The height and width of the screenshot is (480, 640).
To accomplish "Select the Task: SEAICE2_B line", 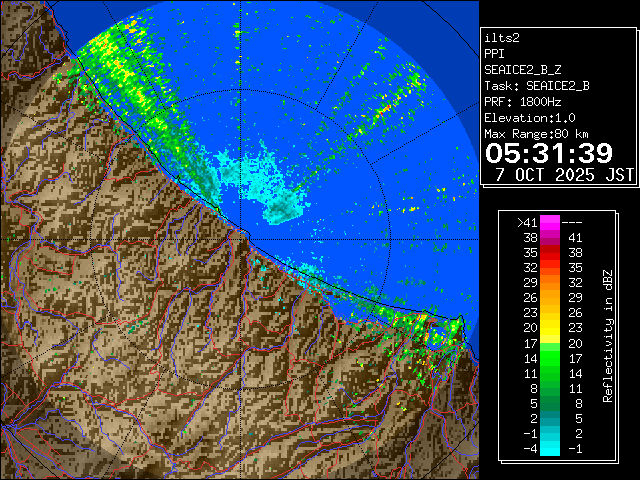I will (536, 85).
